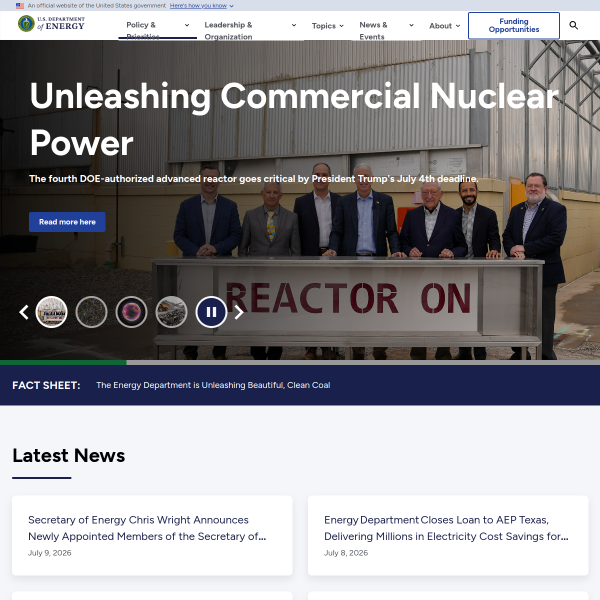This screenshot has height=600, width=600.
Task: Open the About menu
Action: tap(444, 26)
